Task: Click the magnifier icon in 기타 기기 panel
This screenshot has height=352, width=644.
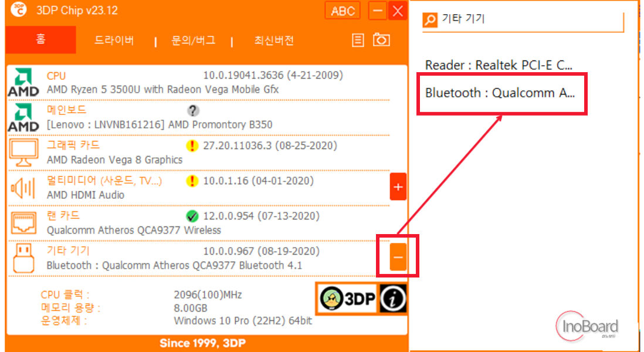Action: pos(430,19)
